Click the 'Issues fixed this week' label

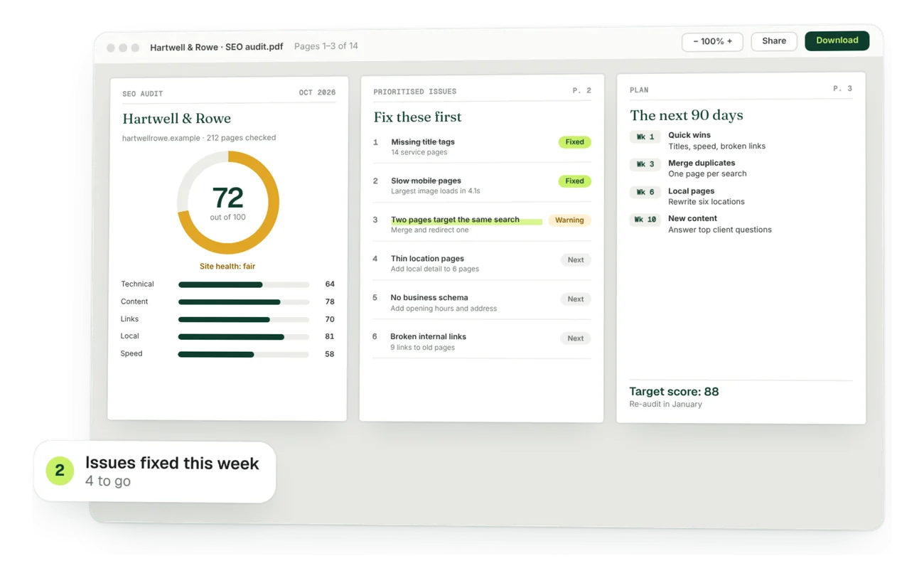(x=172, y=464)
